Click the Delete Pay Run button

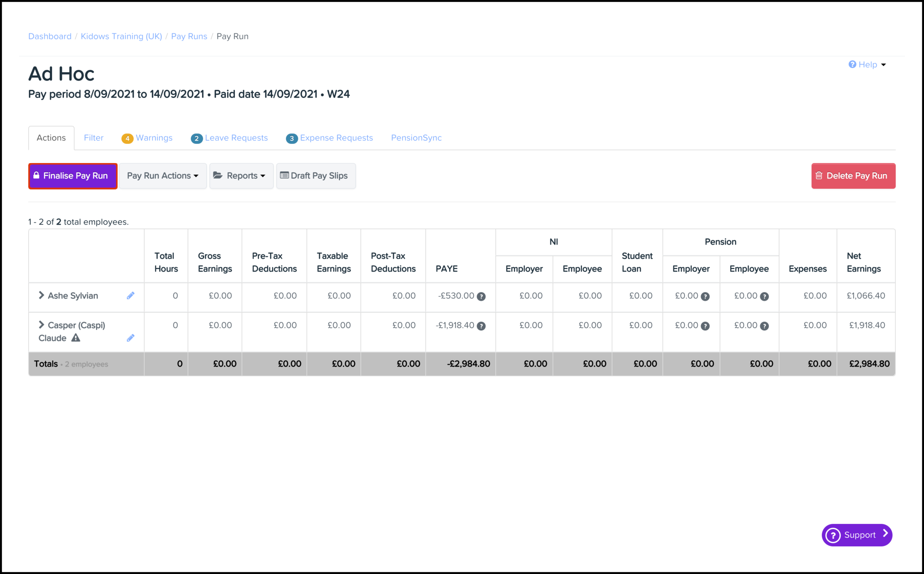point(853,176)
